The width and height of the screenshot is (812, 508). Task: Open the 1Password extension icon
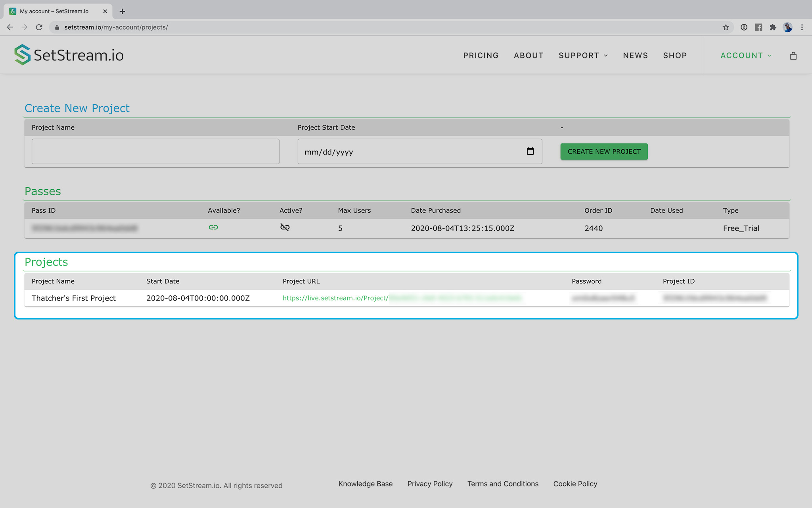[x=744, y=27]
